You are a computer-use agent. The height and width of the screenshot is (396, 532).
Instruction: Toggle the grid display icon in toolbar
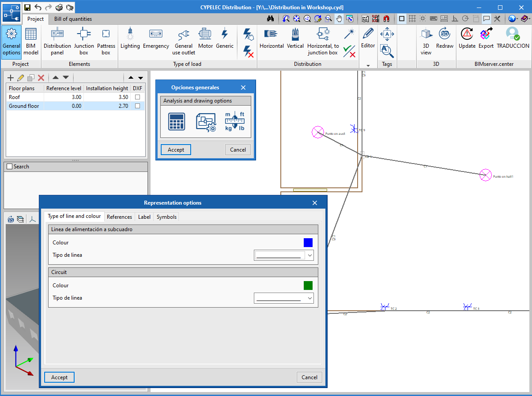click(412, 19)
